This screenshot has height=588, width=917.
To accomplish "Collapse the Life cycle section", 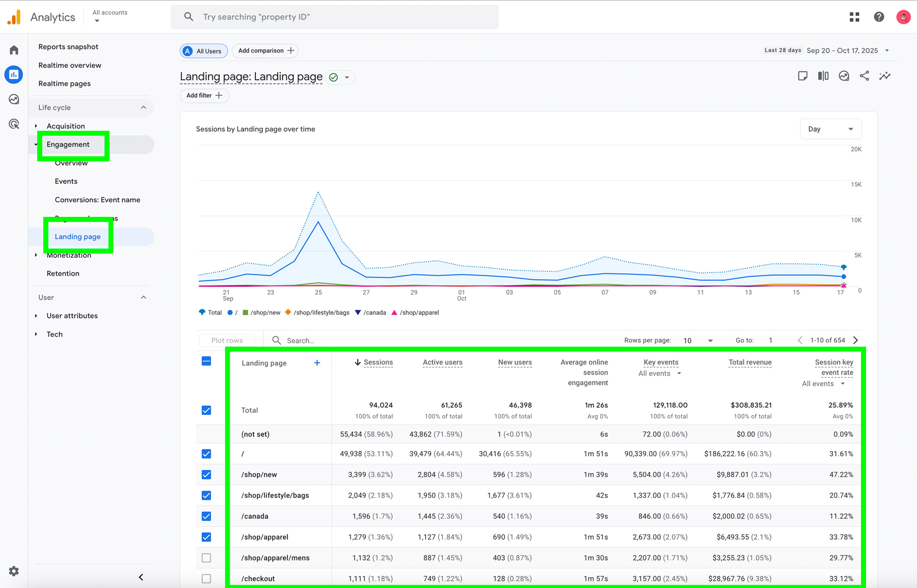I will [143, 107].
